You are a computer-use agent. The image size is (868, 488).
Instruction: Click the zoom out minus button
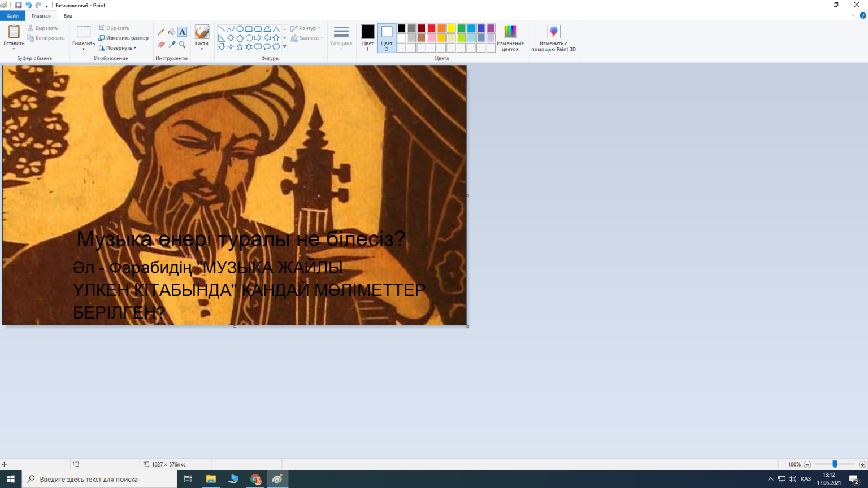coord(808,464)
